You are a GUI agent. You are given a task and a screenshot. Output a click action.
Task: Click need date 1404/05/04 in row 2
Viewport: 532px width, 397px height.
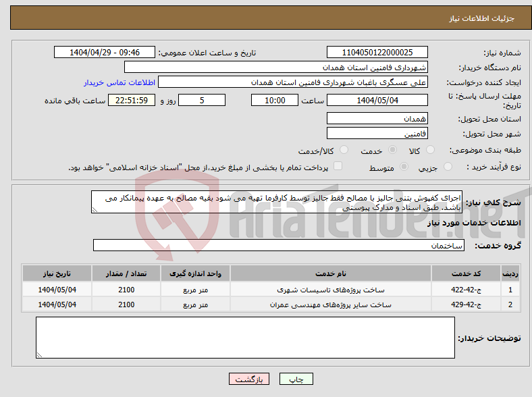point(57,305)
